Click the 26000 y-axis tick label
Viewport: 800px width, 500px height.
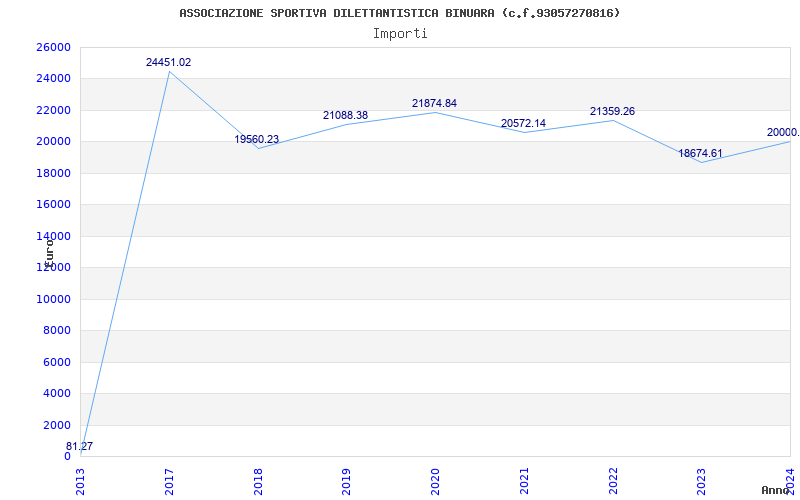coord(53,47)
